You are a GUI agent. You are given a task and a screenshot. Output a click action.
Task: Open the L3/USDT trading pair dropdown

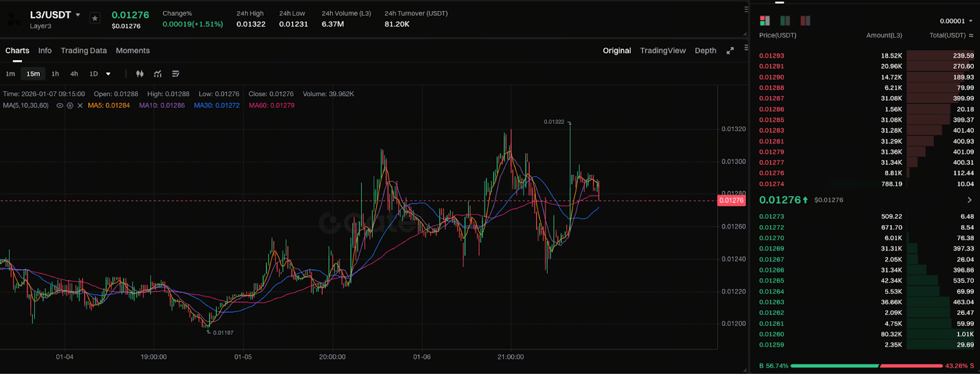[x=78, y=15]
